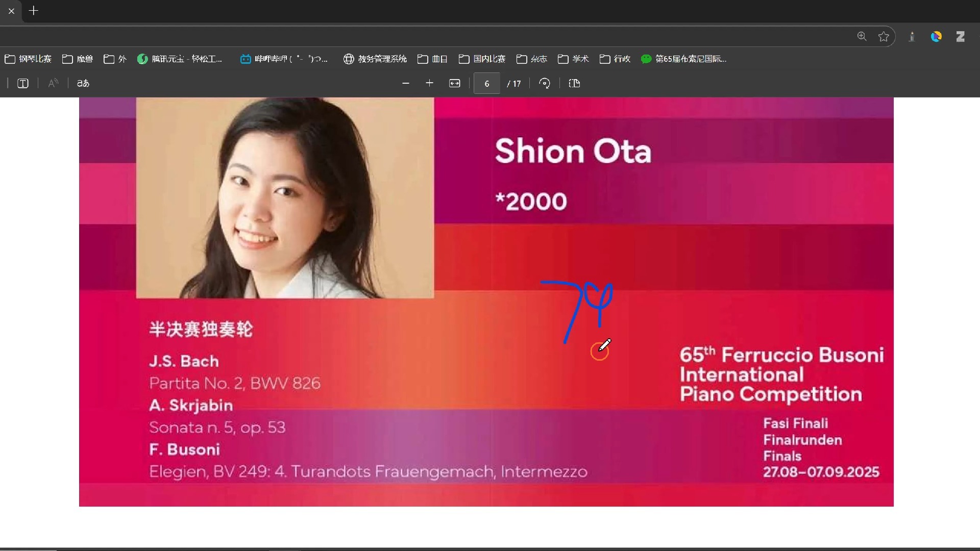Image resolution: width=980 pixels, height=551 pixels.
Task: Zoom out the PDF with minus button
Action: [406, 83]
